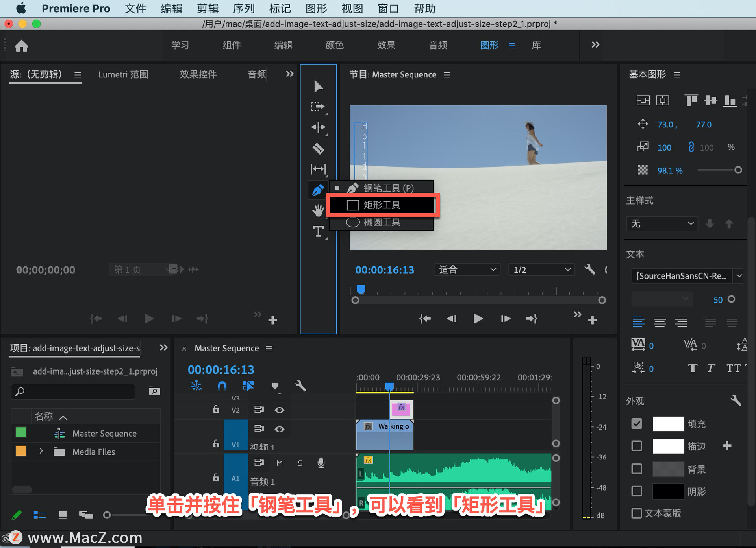The height and width of the screenshot is (548, 756).
Task: Switch project panel to list view
Action: tap(40, 515)
